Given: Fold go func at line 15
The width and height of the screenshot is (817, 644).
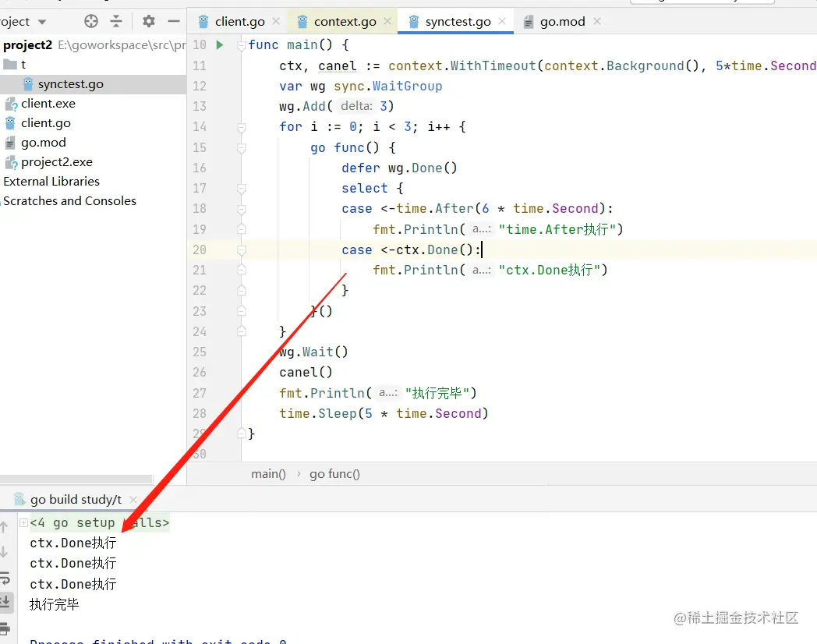Looking at the screenshot, I should point(241,148).
